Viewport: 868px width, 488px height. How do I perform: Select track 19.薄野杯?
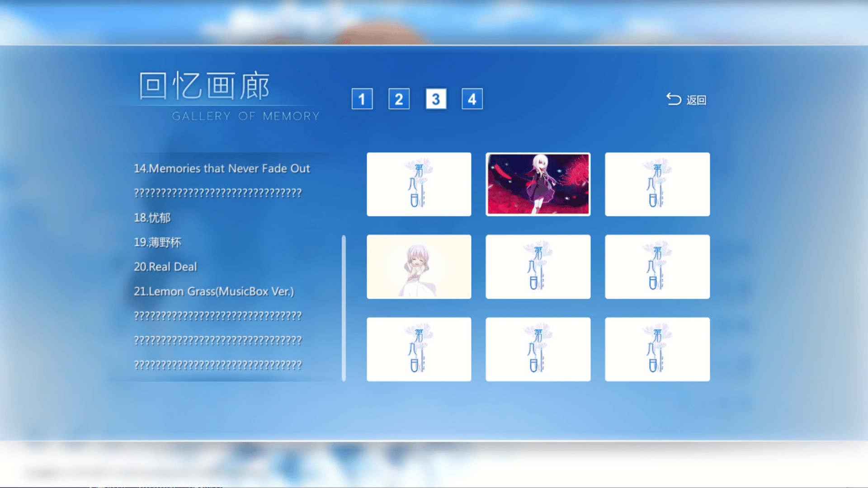(x=157, y=242)
